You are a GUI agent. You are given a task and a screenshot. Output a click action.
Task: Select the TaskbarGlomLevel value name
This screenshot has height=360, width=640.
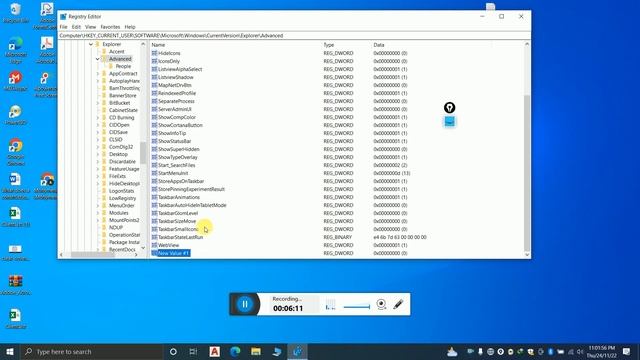coord(178,213)
